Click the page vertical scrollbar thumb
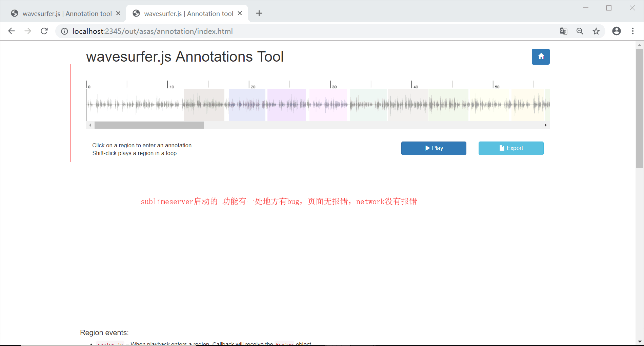The height and width of the screenshot is (346, 644). [640, 108]
